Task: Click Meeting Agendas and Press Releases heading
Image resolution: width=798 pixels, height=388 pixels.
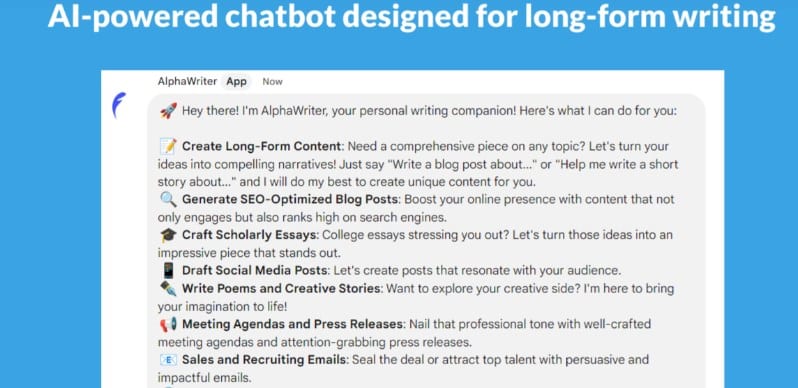Action: pos(293,324)
